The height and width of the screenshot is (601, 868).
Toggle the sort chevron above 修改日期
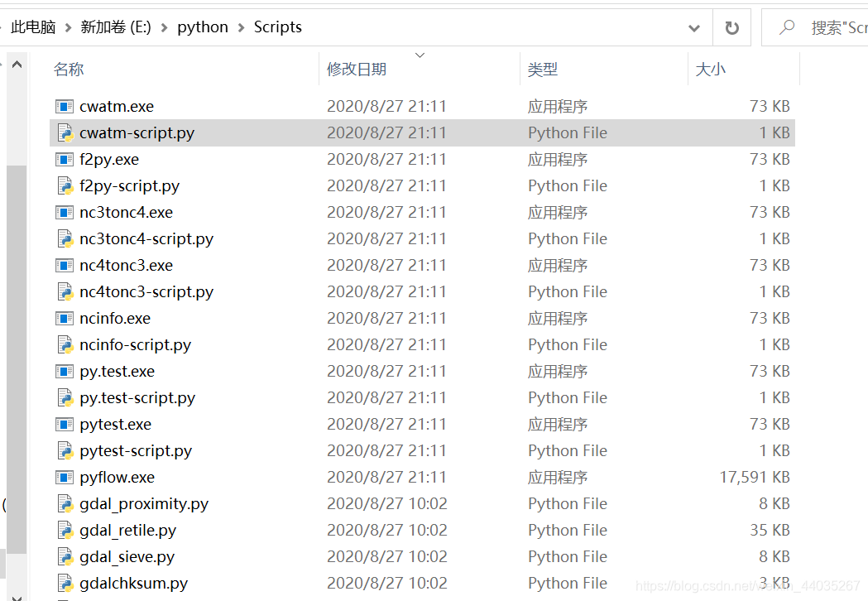(419, 56)
